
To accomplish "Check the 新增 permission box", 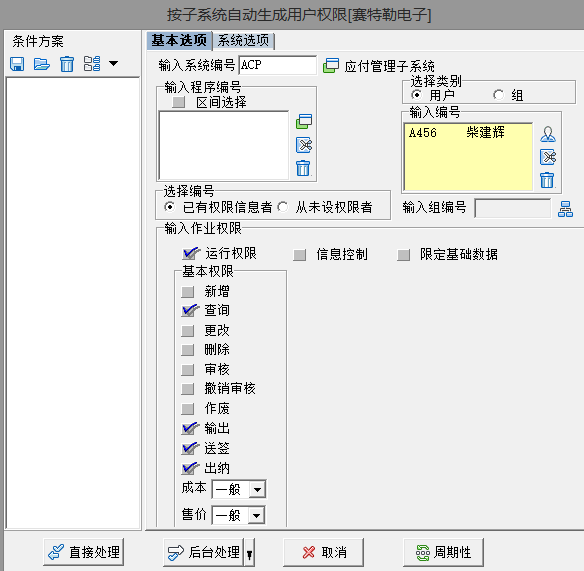I will tap(188, 292).
